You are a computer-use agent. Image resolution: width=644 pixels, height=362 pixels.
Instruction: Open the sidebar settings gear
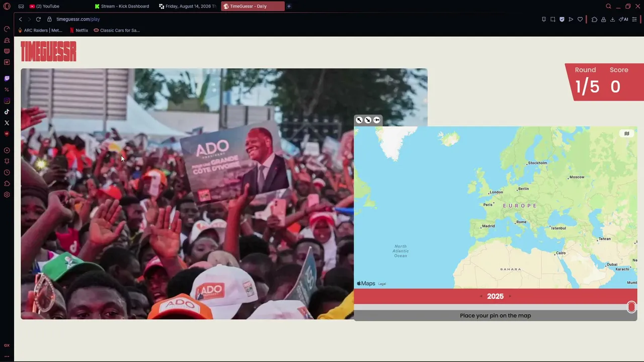point(7,195)
